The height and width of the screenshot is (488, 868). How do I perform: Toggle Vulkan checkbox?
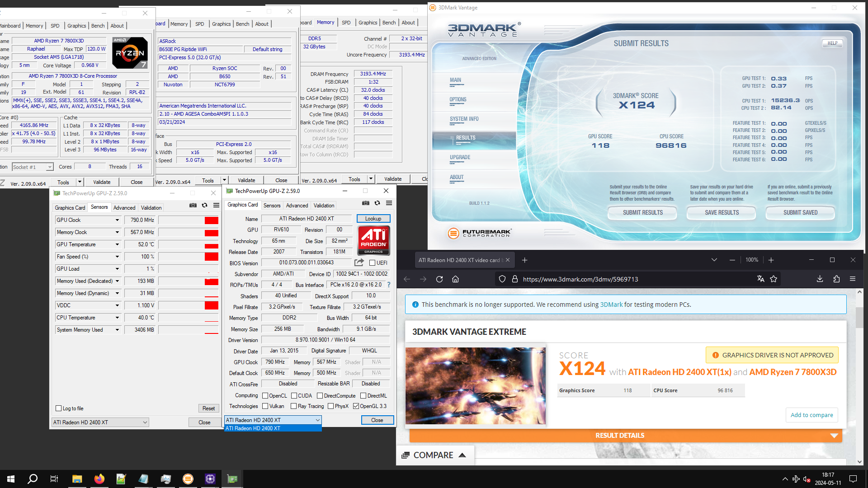pyautogui.click(x=265, y=406)
